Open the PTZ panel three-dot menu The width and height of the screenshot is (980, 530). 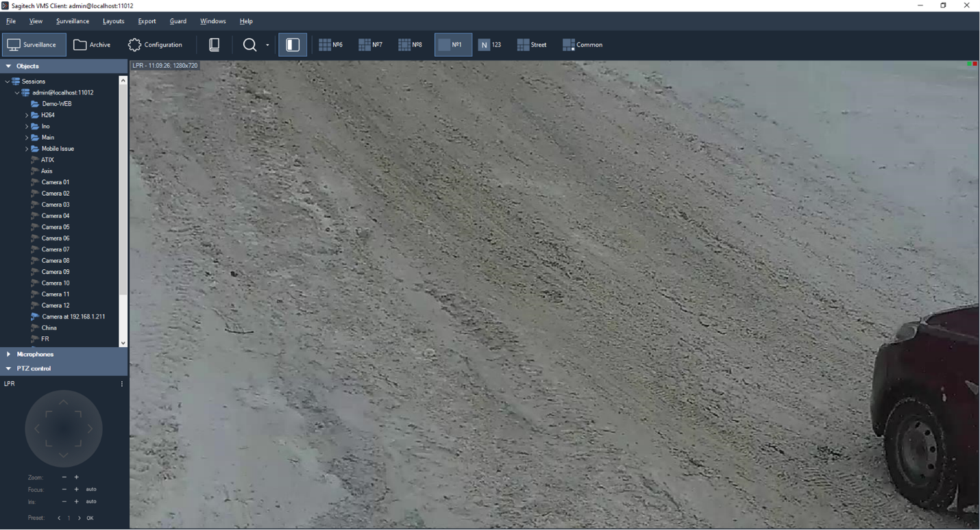(122, 384)
